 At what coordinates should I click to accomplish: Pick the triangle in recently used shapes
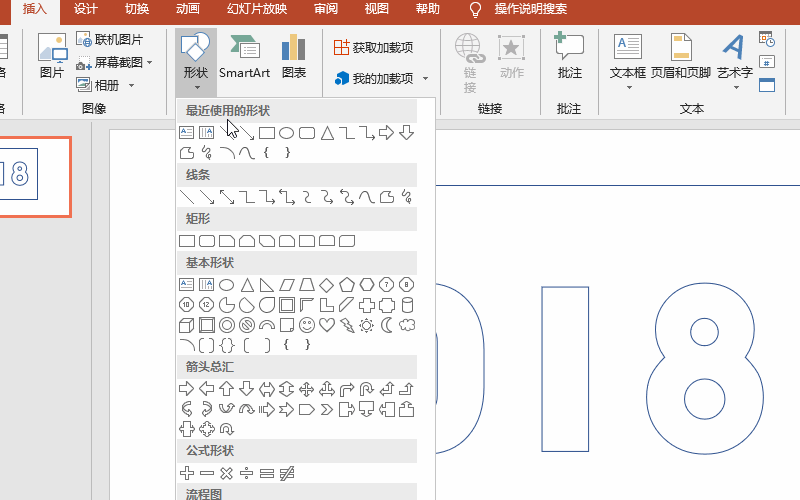[x=327, y=133]
